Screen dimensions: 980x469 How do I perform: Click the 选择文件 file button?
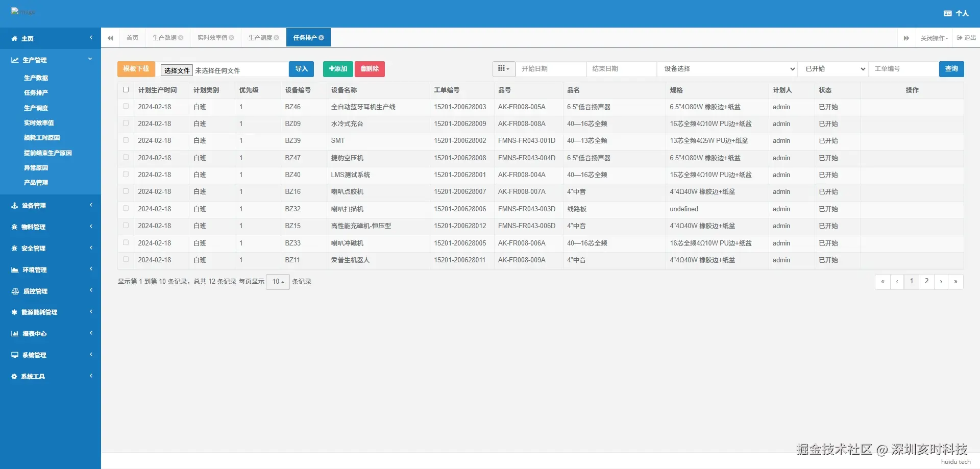point(177,70)
